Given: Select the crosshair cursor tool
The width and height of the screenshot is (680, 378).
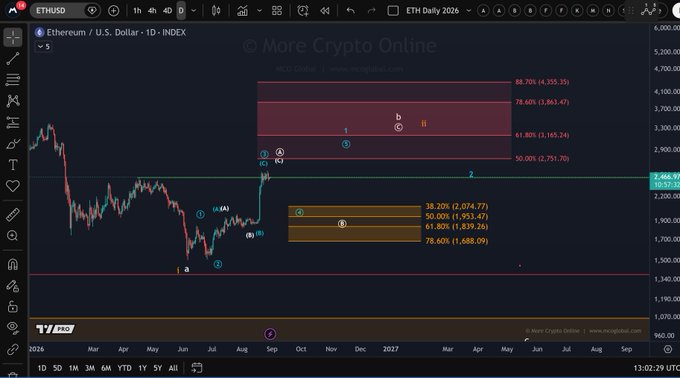Looking at the screenshot, I should (13, 37).
